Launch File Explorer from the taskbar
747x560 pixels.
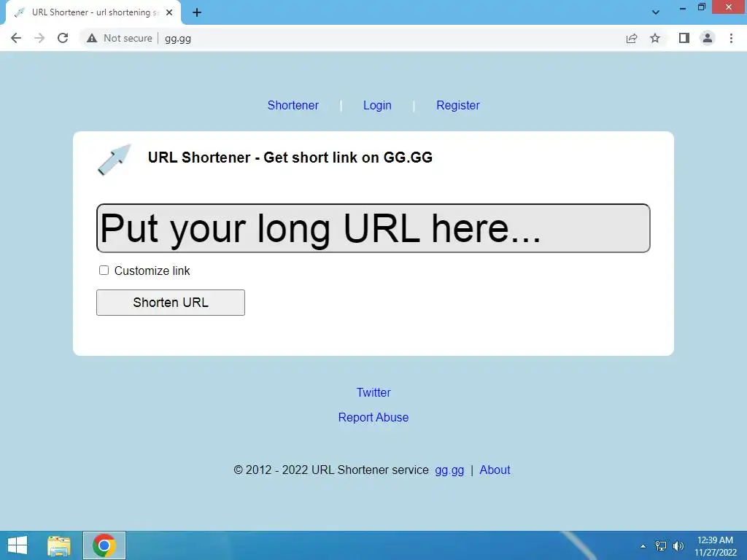pyautogui.click(x=59, y=545)
